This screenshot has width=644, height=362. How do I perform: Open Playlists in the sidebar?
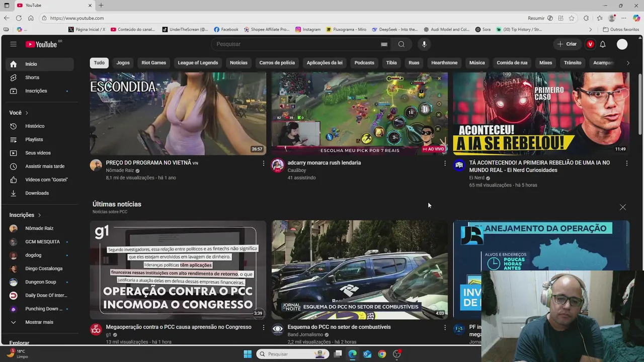40,139
